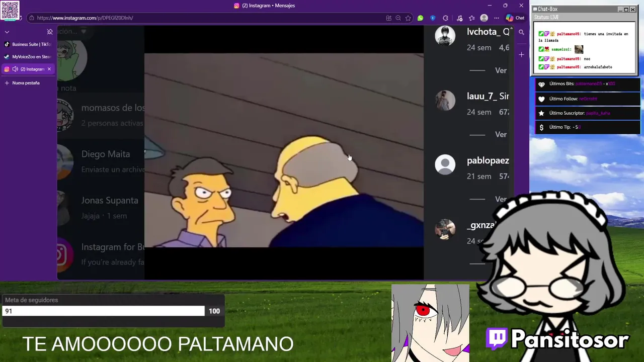Mute the Instagram tab audio speaker icon
Screen dimensions: 644x362
[x=15, y=69]
